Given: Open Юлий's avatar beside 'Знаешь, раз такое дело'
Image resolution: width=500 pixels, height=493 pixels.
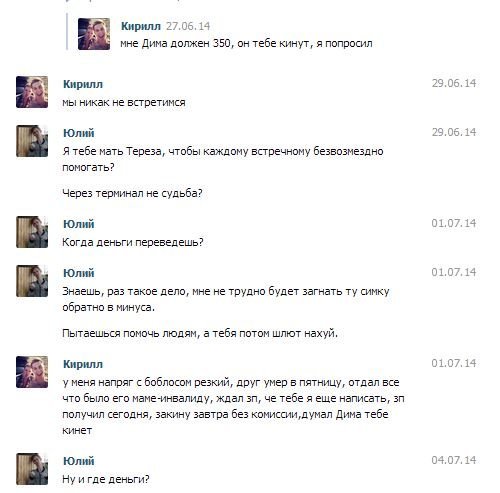Looking at the screenshot, I should tap(32, 281).
